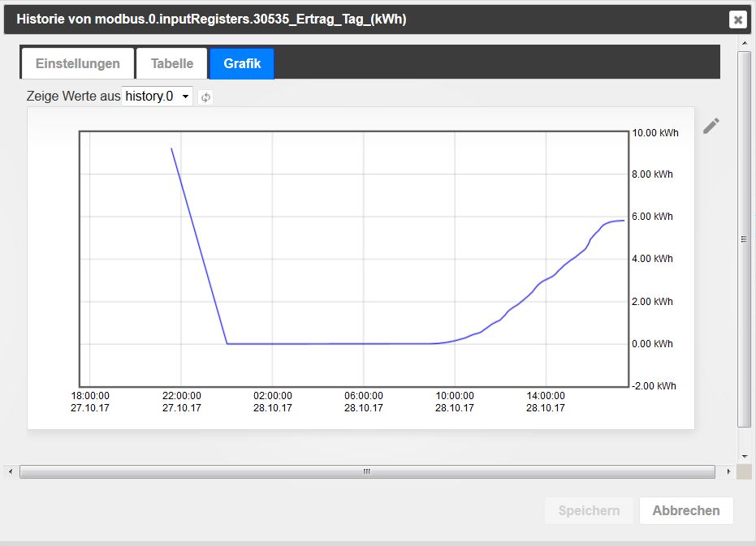Select the Grafik tab

[242, 63]
